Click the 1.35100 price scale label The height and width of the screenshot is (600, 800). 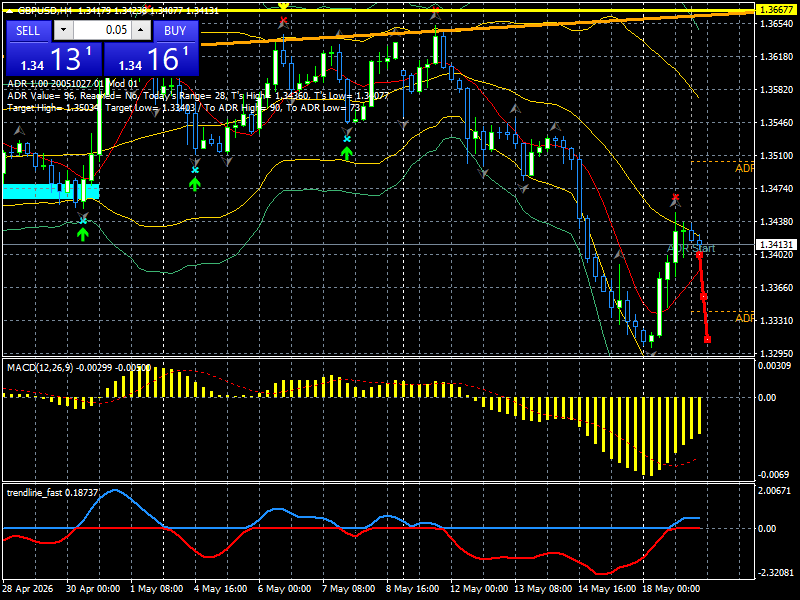click(x=777, y=156)
